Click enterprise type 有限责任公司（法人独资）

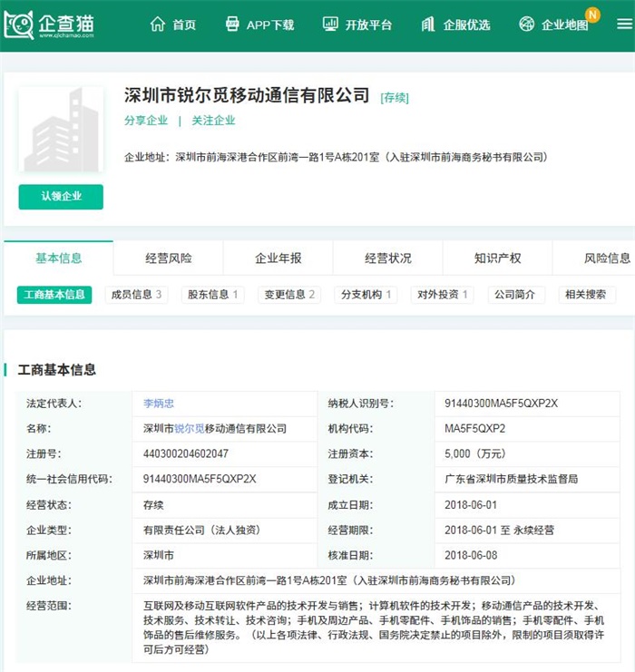[x=202, y=531]
